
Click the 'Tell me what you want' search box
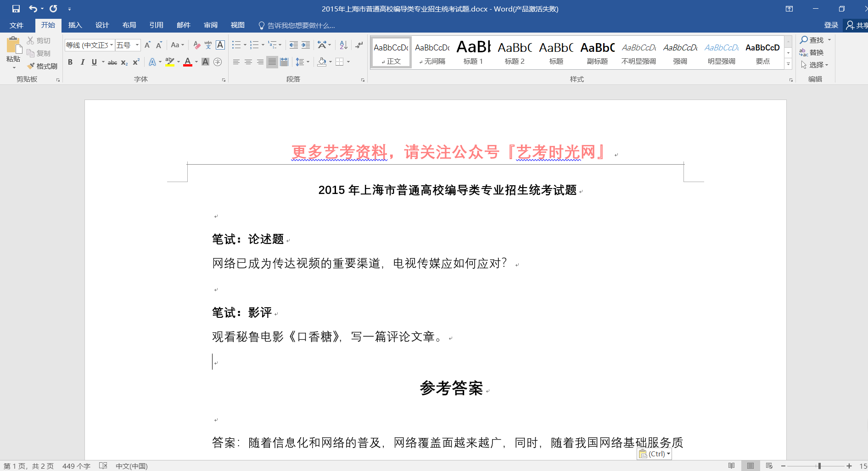click(x=301, y=26)
